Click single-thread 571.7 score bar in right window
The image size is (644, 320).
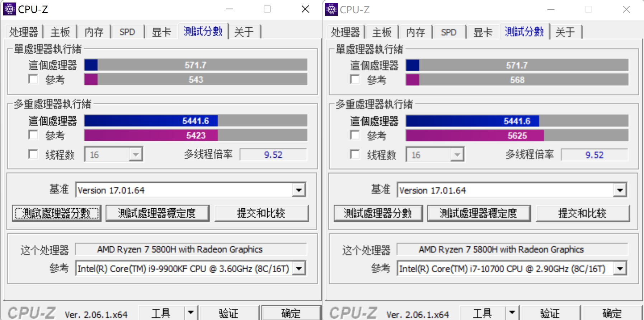(517, 65)
